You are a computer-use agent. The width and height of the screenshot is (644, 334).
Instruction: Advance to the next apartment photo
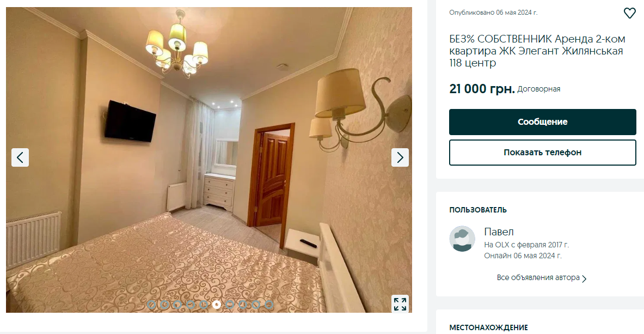400,157
